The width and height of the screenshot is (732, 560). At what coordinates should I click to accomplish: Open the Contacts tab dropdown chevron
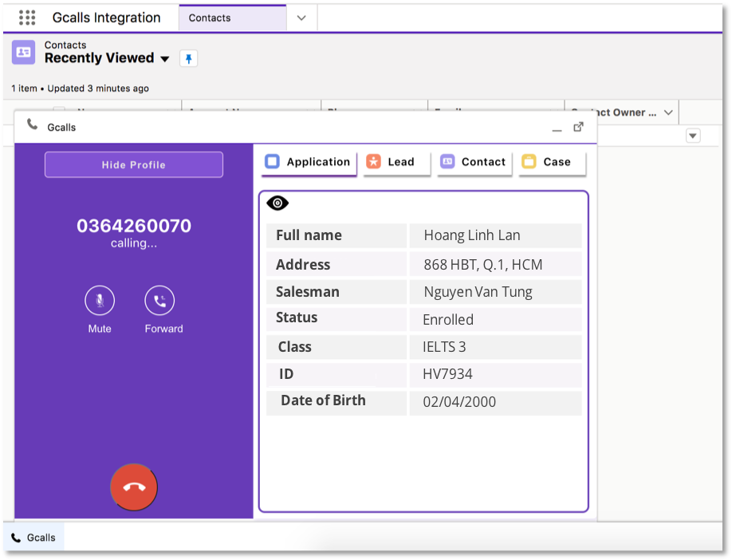pos(301,18)
